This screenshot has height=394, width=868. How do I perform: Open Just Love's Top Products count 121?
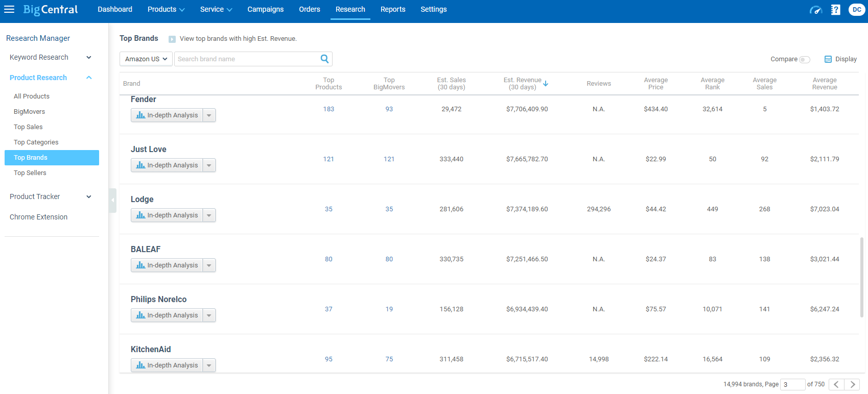click(329, 159)
